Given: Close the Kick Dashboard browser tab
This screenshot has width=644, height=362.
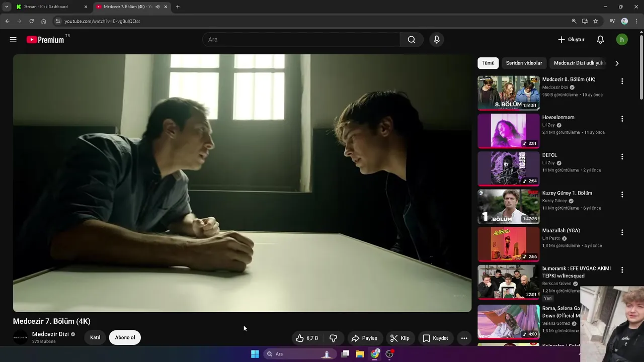Looking at the screenshot, I should pos(86,7).
